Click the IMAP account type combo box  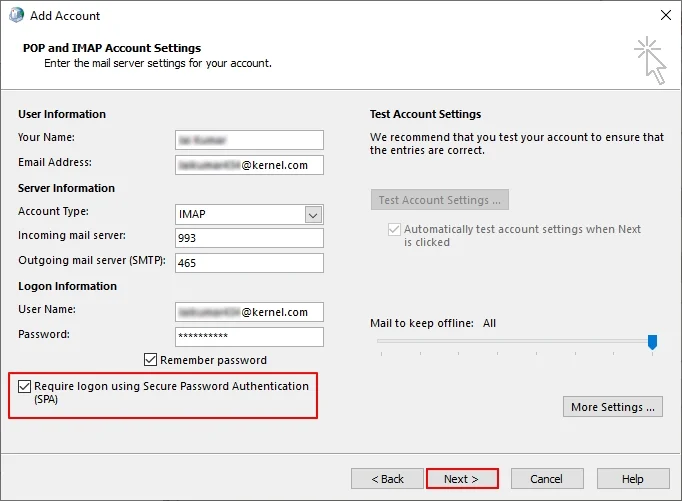[249, 214]
